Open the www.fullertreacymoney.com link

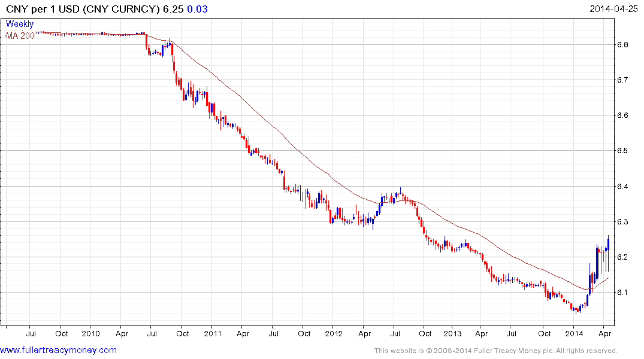point(58,351)
